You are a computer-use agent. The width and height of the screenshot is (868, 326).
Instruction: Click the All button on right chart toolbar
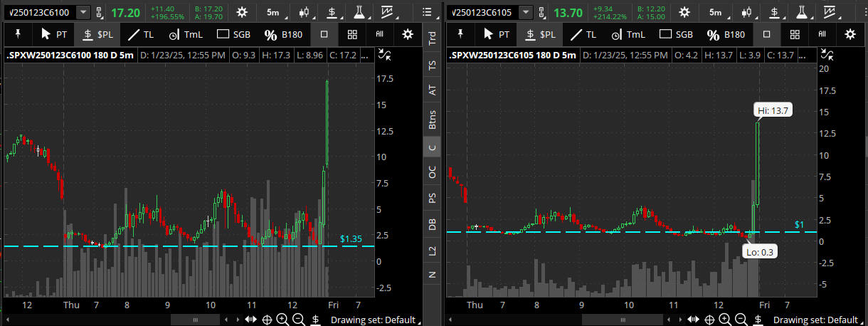[x=822, y=34]
